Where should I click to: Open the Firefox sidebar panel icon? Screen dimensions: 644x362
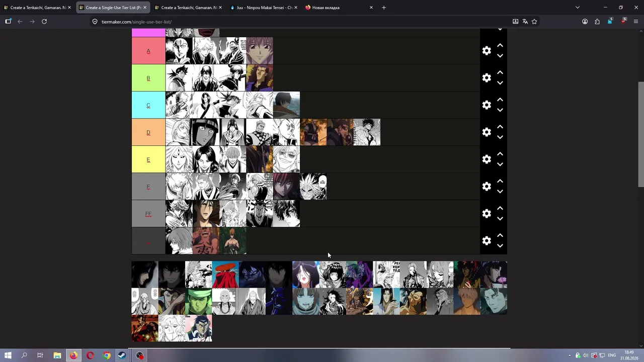click(8, 22)
